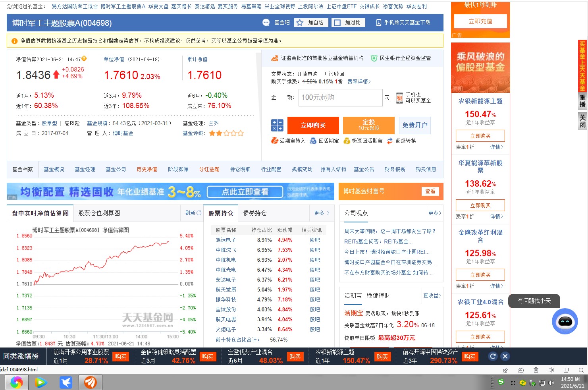
Task: Open the 持仓明细 tab
Action: tap(240, 169)
